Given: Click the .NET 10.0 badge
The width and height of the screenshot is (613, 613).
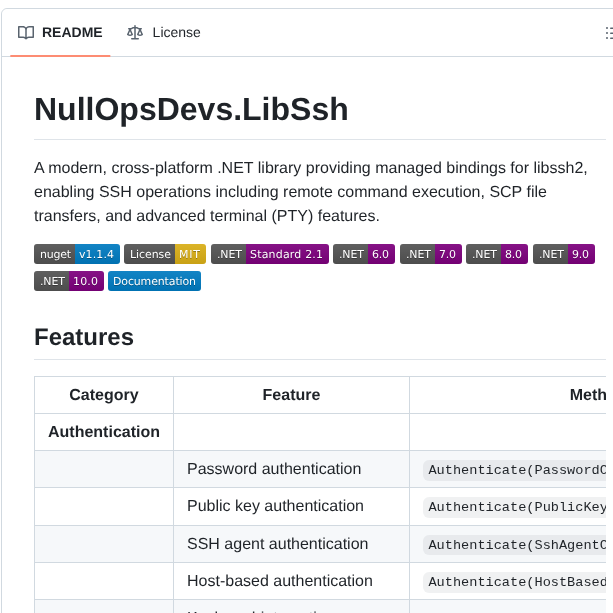Looking at the screenshot, I should (x=69, y=281).
